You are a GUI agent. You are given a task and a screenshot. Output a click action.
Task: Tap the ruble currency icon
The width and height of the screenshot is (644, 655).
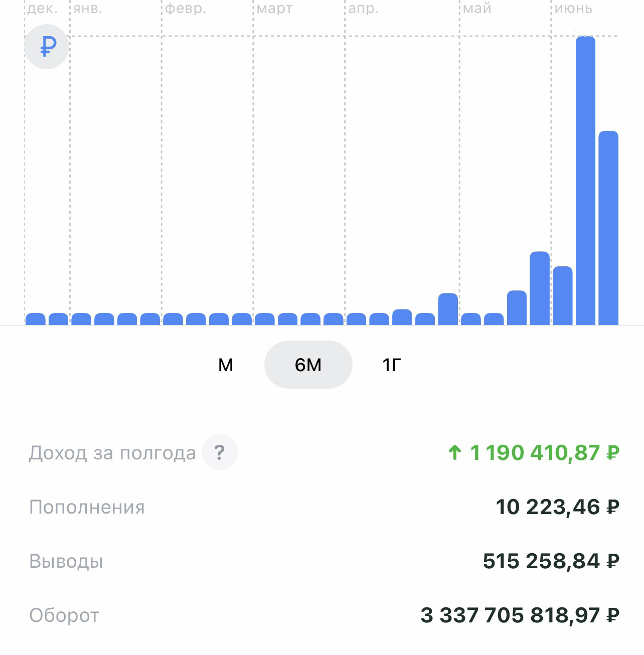[47, 47]
